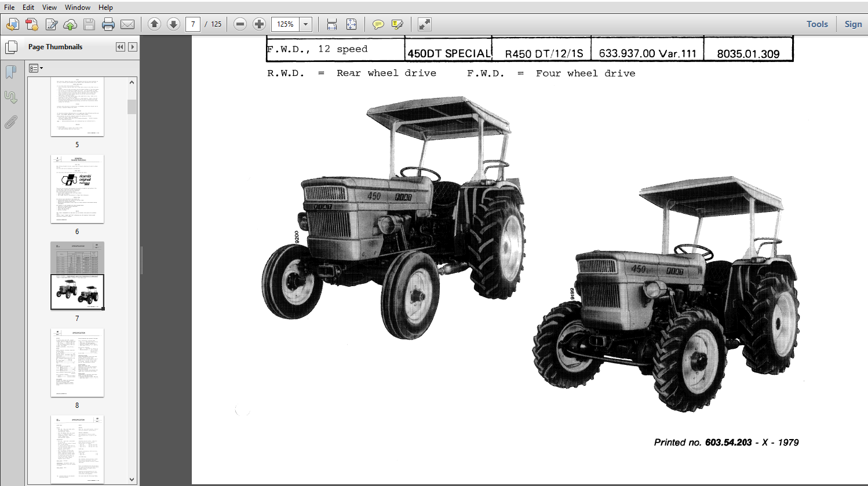Open the zoom level dropdown arrow

coord(306,24)
